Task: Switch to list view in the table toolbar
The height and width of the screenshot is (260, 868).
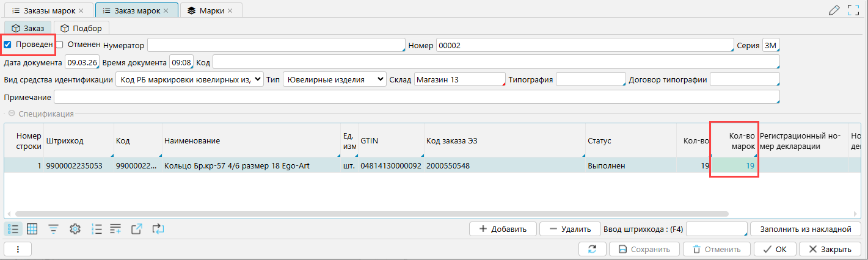Action: (13, 229)
